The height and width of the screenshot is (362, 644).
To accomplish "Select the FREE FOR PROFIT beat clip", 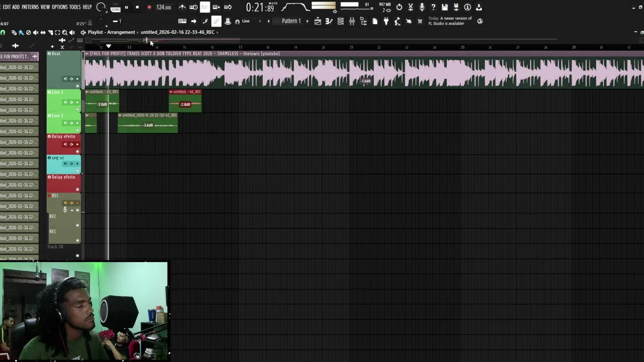I will click(364, 69).
